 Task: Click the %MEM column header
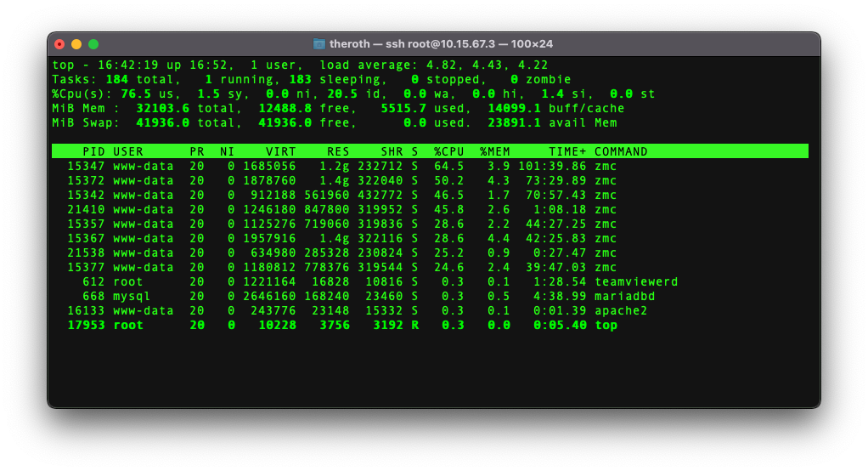(x=494, y=151)
